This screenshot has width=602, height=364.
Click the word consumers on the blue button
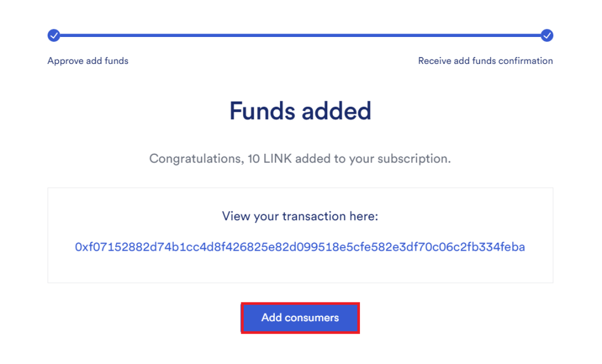click(311, 318)
